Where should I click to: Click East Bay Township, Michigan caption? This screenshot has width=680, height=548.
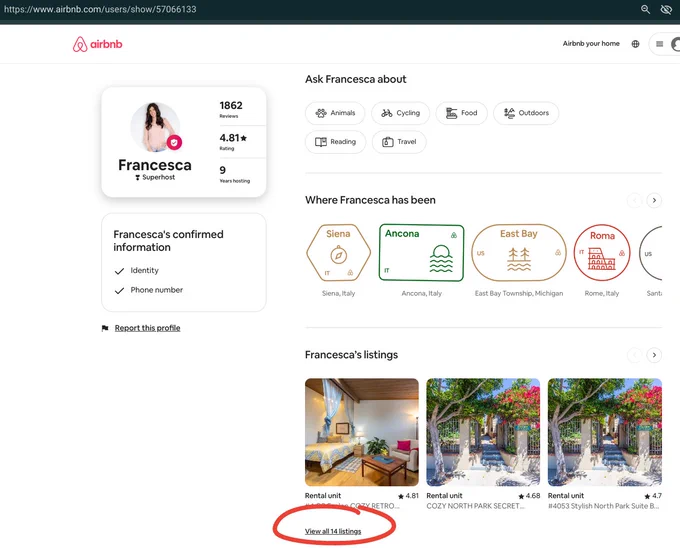tap(519, 294)
